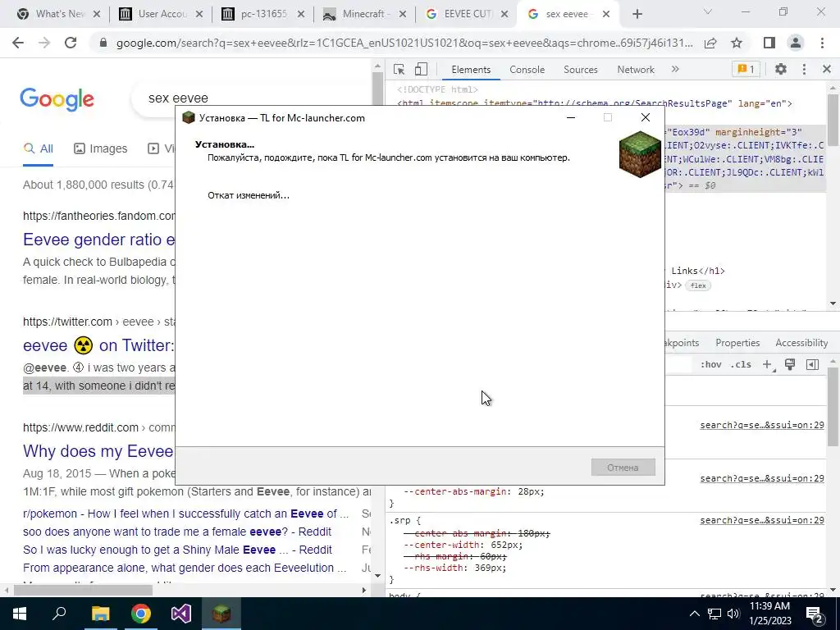
Task: Click the address bar URL
Action: point(404,43)
